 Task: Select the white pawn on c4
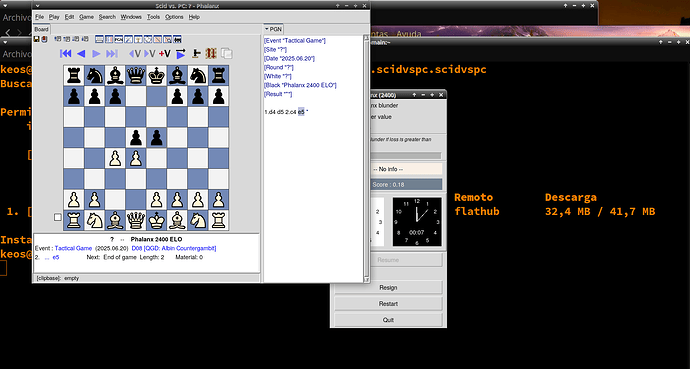(115, 158)
